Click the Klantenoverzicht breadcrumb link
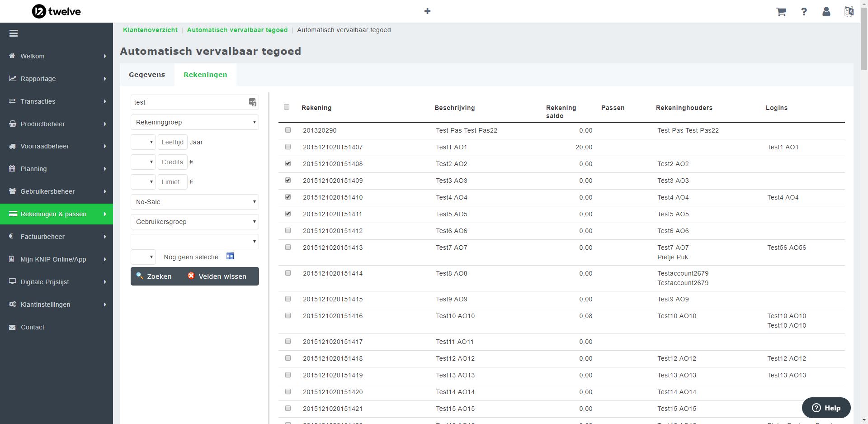The width and height of the screenshot is (868, 424). coord(150,30)
